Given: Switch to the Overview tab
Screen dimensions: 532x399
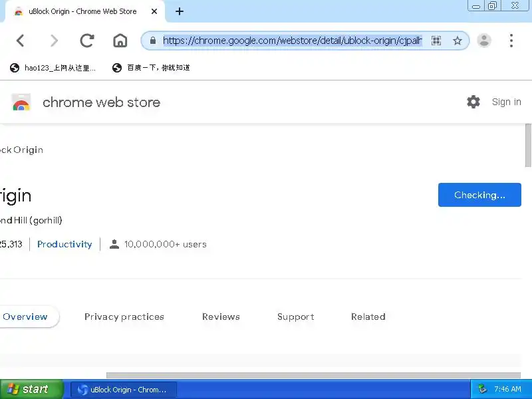Looking at the screenshot, I should click(25, 317).
